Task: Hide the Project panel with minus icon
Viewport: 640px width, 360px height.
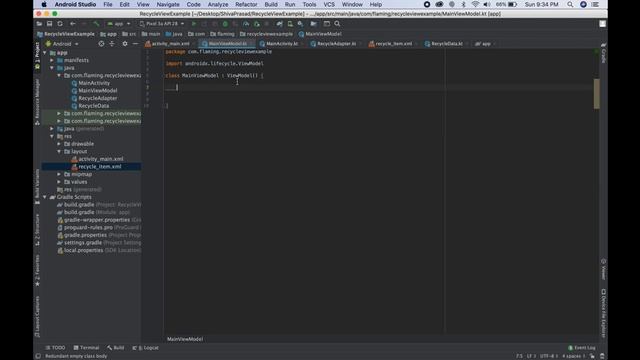Action: pos(135,44)
